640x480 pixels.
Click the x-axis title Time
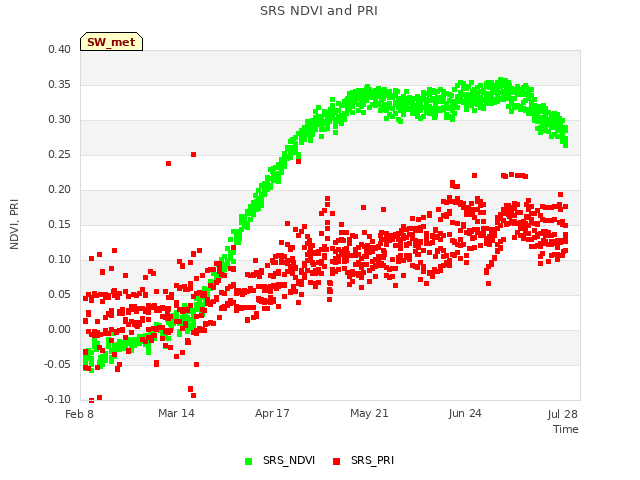(566, 429)
